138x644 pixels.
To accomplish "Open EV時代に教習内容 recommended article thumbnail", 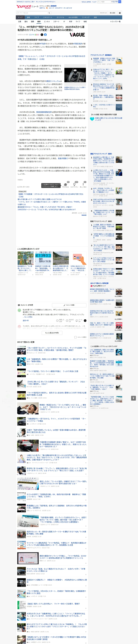I will [61, 258].
